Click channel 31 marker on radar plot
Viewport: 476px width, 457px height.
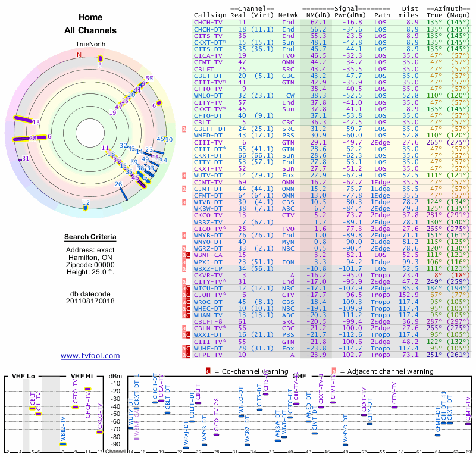(x=20, y=160)
